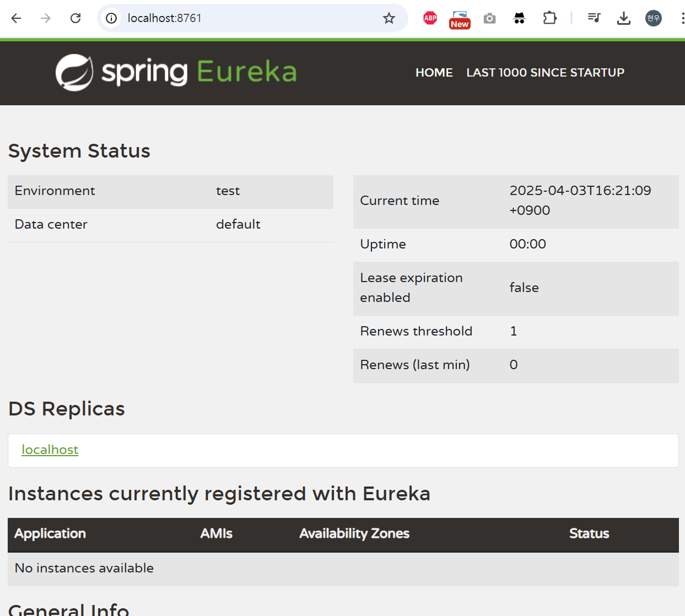Click the spring Eureka wordmark
Viewport: 685px width, 616px height.
pos(199,72)
